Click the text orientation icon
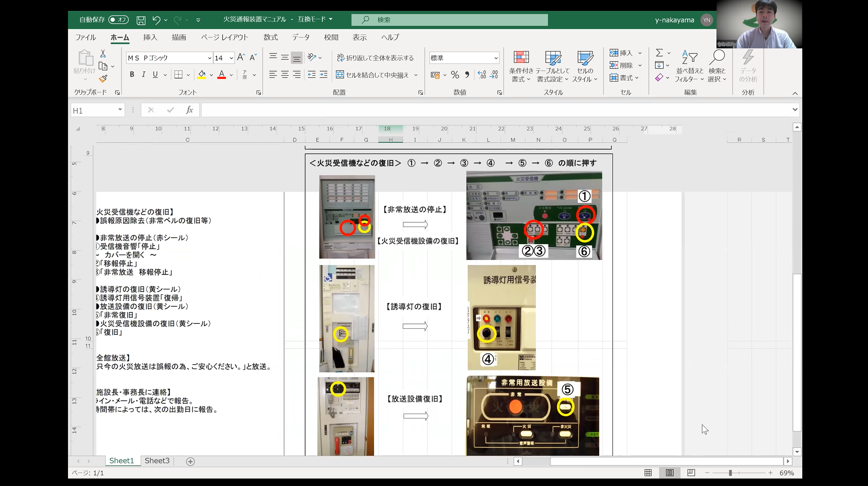868x486 pixels. [x=312, y=58]
